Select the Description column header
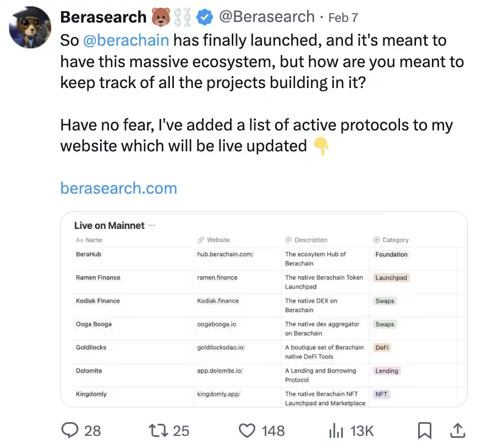This screenshot has width=482, height=448. (310, 240)
